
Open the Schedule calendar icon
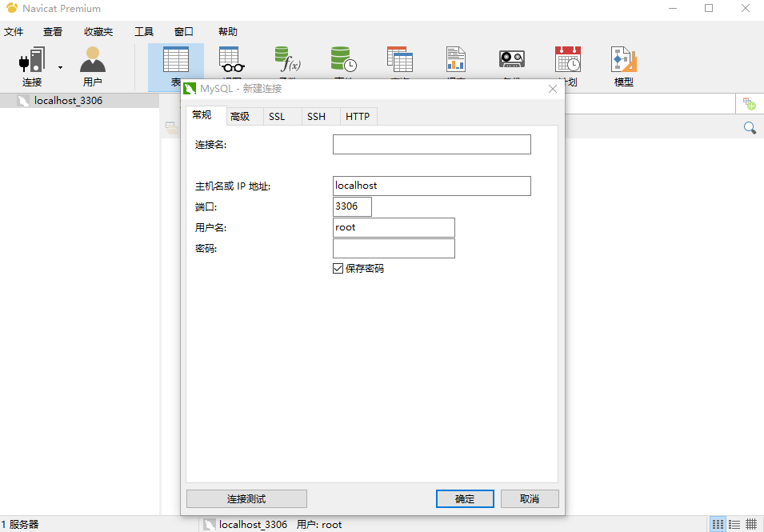coord(568,59)
